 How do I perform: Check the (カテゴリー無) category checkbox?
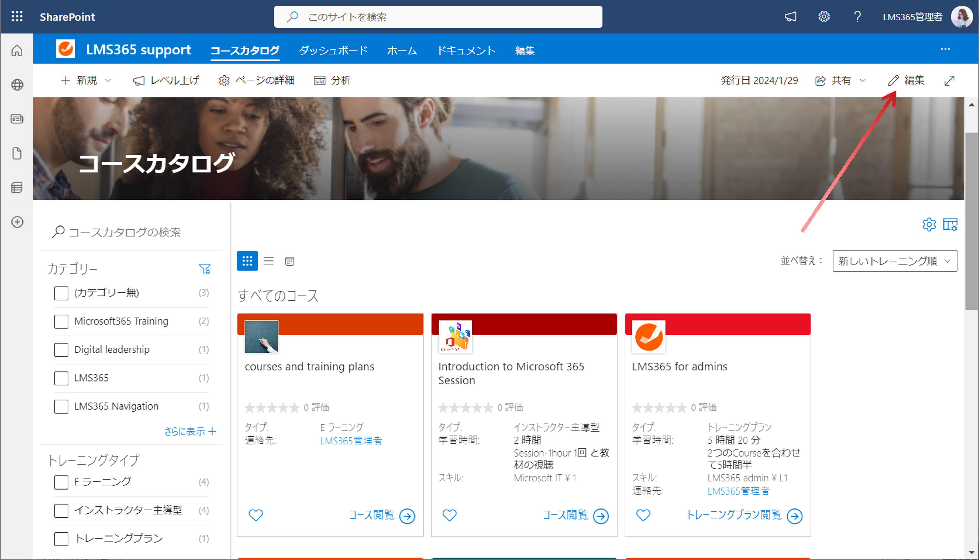point(61,293)
